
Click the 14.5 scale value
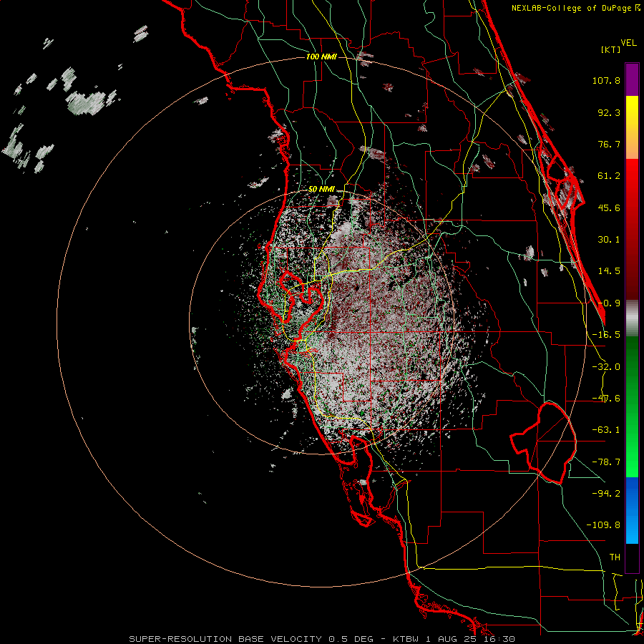pyautogui.click(x=609, y=271)
